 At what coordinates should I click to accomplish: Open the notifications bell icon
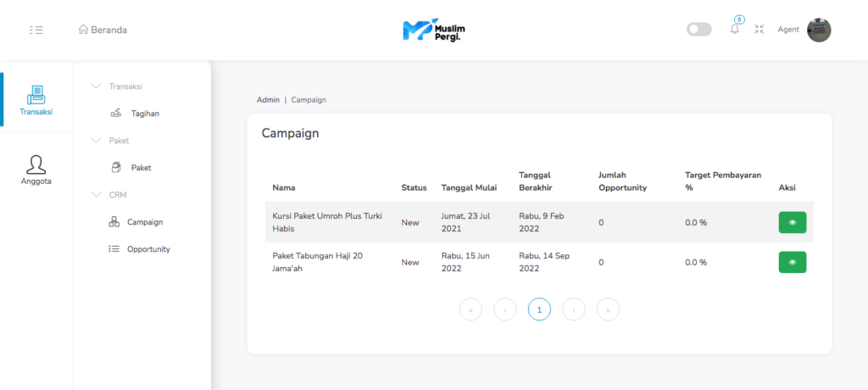[735, 29]
